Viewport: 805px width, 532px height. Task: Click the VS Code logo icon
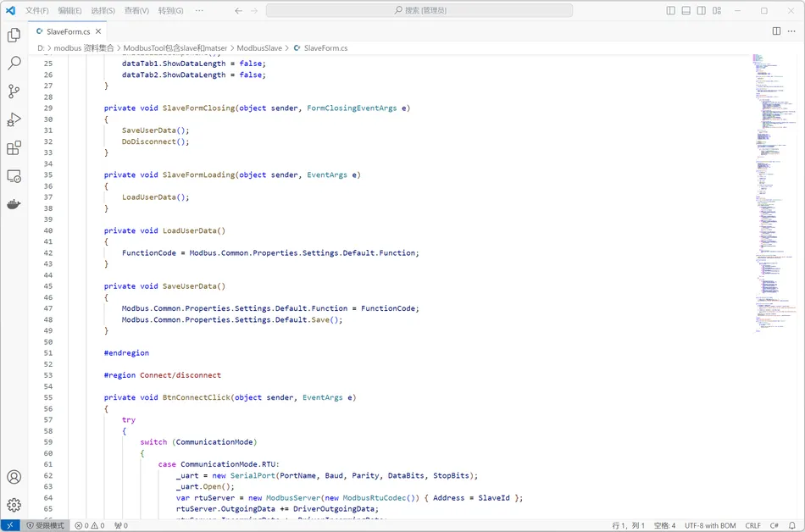tap(10, 10)
